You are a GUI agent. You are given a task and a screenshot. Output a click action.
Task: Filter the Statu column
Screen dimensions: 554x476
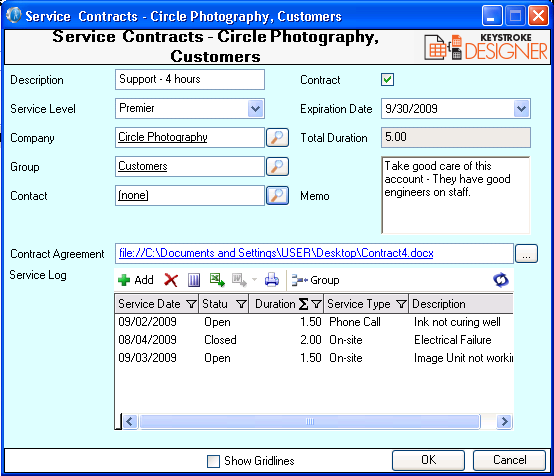[x=241, y=304]
